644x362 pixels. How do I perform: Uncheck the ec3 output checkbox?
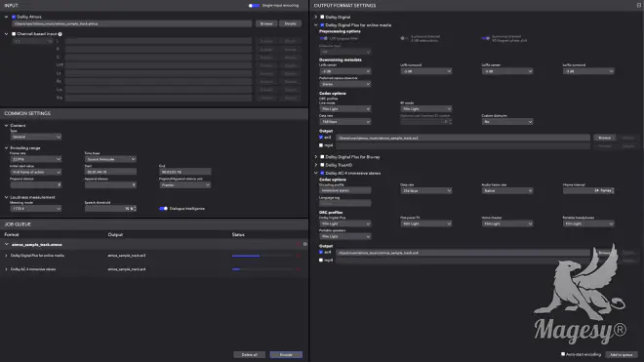point(321,138)
